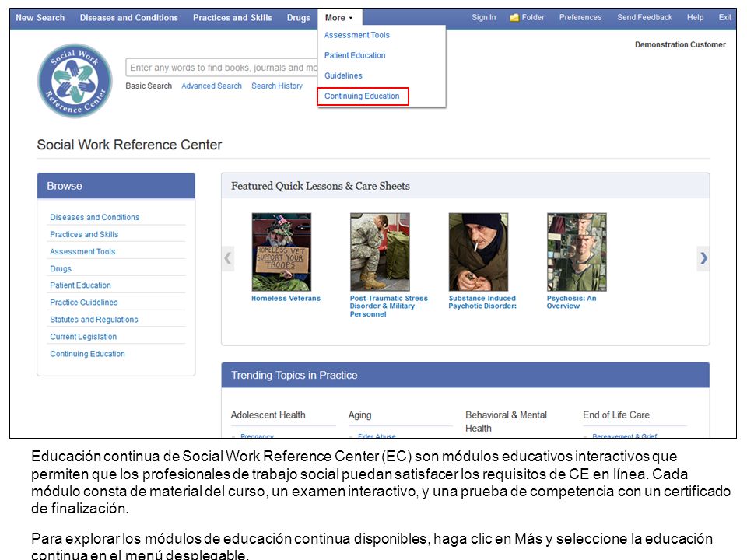Open Practice Guidelines in Browse panel
747x560 pixels.
(84, 303)
